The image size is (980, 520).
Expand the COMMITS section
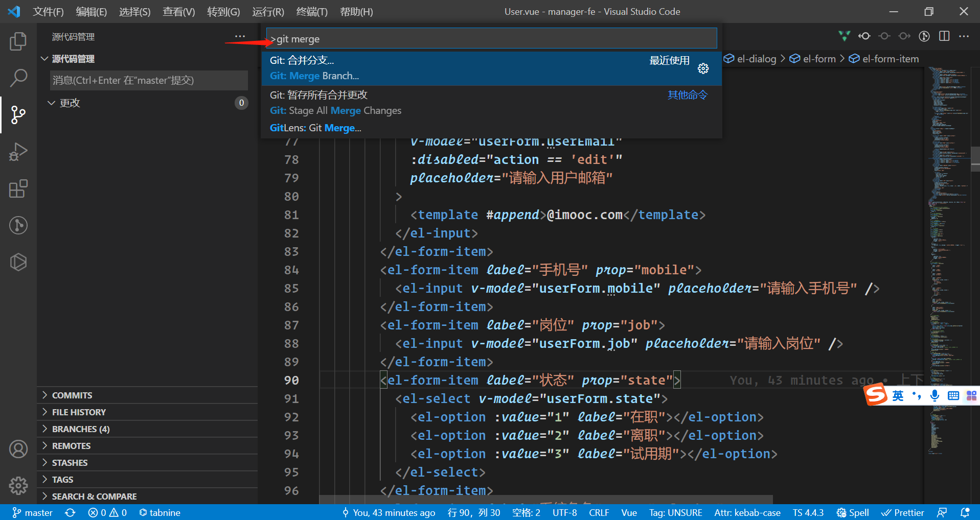click(147, 395)
